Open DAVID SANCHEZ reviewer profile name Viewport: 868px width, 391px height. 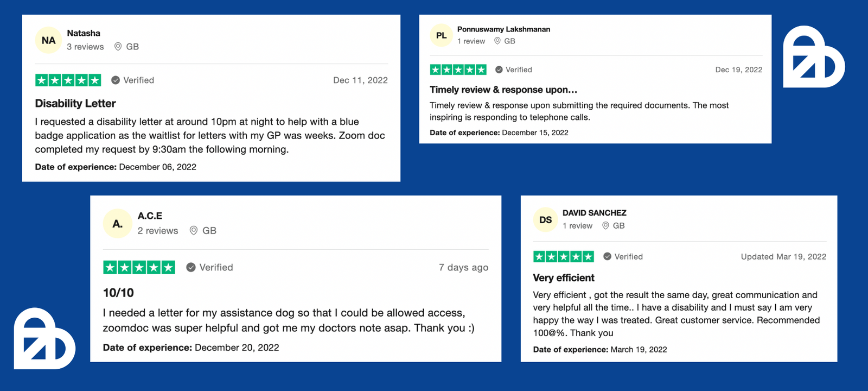pos(595,213)
